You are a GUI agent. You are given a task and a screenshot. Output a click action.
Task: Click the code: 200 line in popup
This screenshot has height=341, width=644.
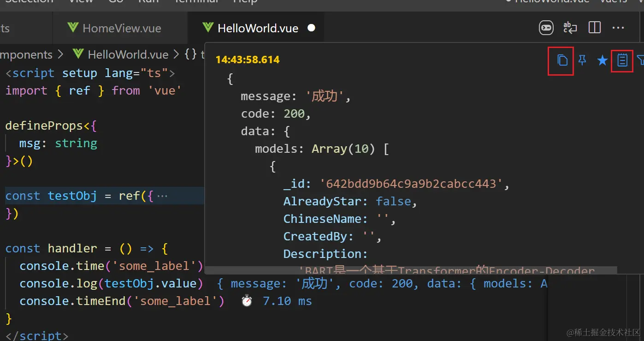pos(276,114)
